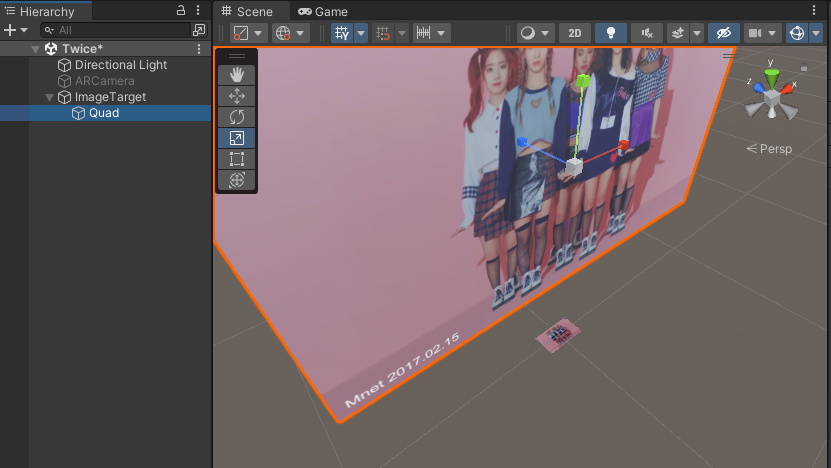Select the Scale tool

pyautogui.click(x=236, y=138)
